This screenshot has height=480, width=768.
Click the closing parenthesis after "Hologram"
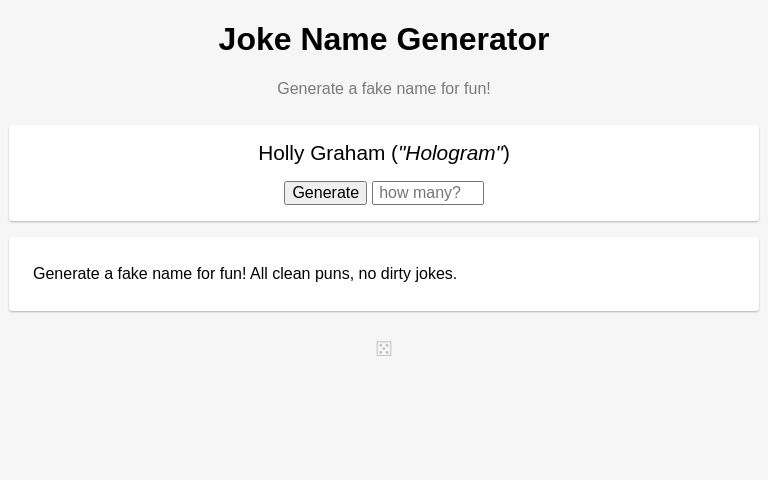pyautogui.click(x=507, y=153)
